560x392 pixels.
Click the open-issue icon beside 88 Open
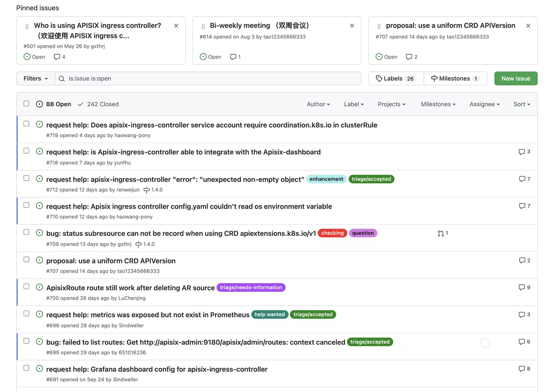[39, 104]
